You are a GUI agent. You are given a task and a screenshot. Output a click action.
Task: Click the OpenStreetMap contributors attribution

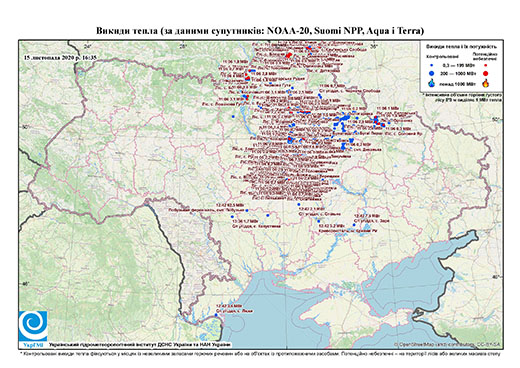(447, 344)
